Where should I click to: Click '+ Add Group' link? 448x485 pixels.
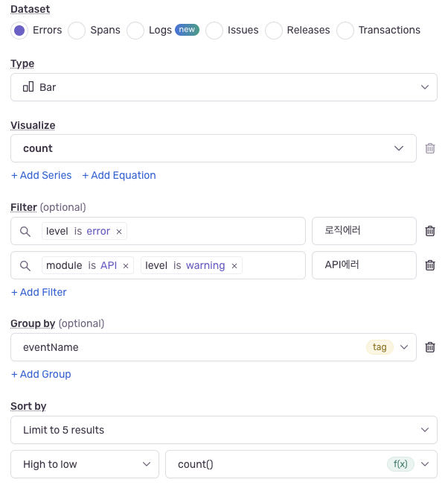point(41,375)
